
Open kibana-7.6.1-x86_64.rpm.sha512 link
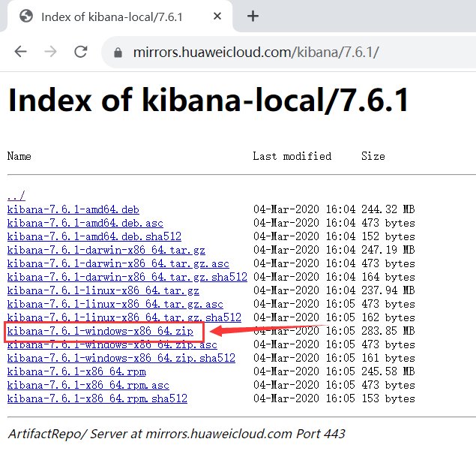pyautogui.click(x=97, y=398)
